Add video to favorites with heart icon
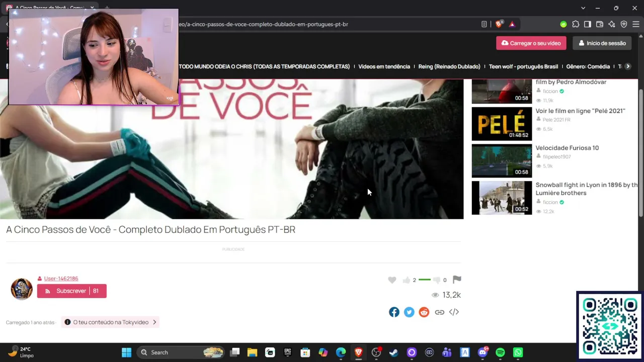This screenshot has width=644, height=362. (x=392, y=280)
